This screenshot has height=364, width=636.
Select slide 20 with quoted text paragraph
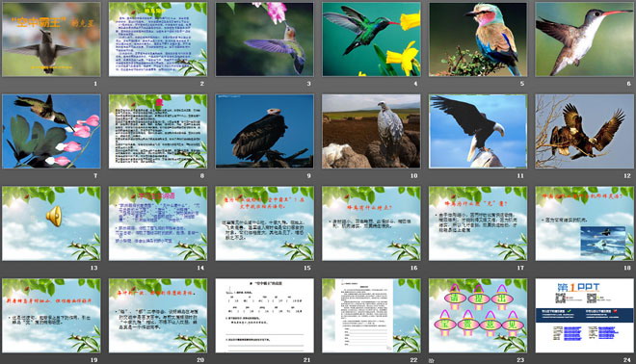(158, 315)
